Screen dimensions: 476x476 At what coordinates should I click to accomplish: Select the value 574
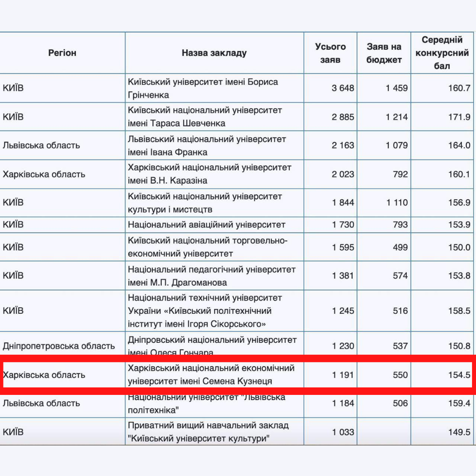click(x=400, y=275)
